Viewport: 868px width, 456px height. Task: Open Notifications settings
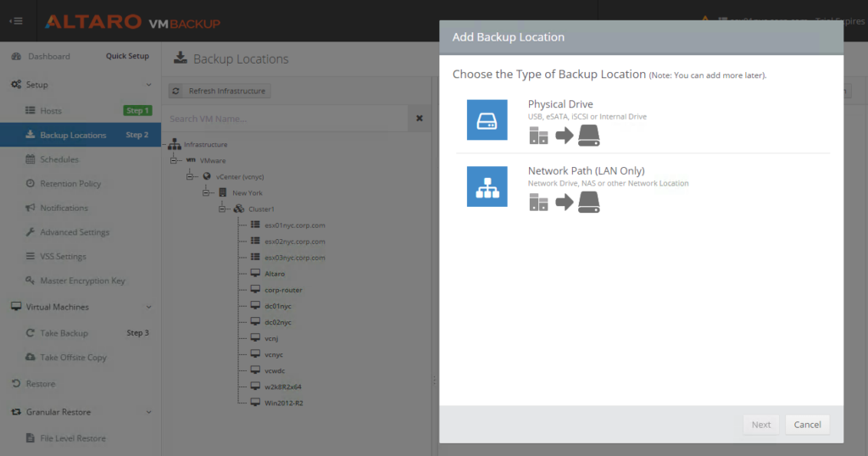coord(64,208)
